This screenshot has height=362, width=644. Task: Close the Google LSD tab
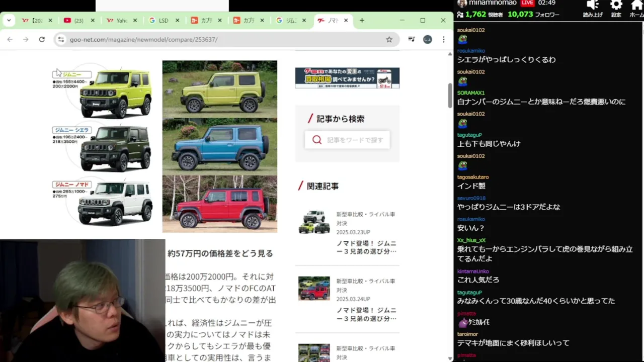(177, 21)
